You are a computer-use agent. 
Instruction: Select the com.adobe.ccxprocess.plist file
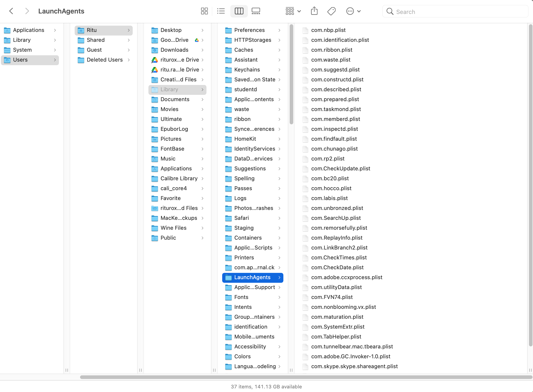346,277
